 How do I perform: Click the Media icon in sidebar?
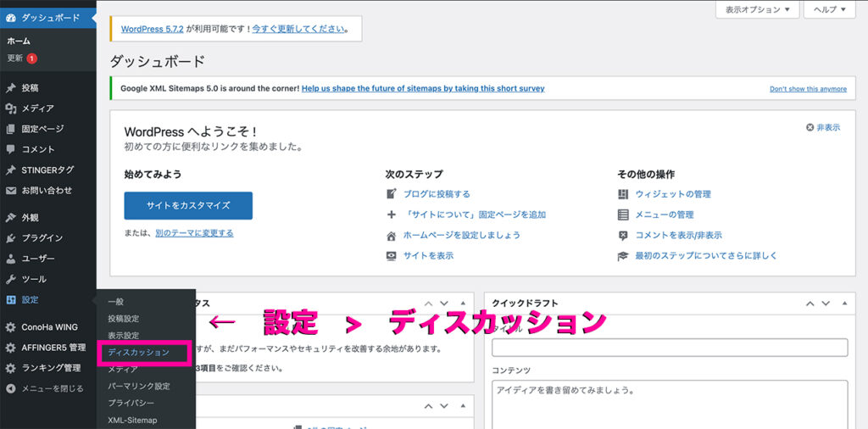(x=10, y=109)
